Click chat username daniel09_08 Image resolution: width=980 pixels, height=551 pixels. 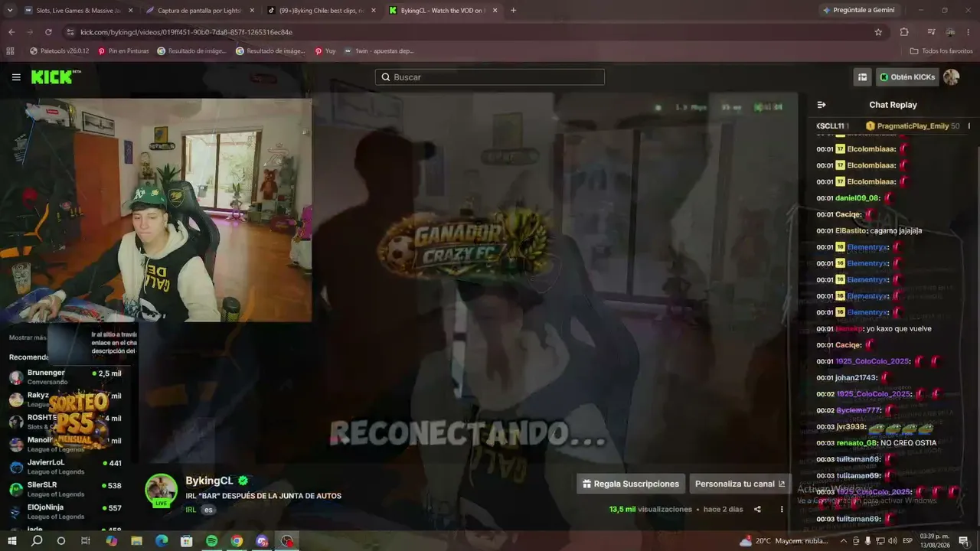coord(857,198)
